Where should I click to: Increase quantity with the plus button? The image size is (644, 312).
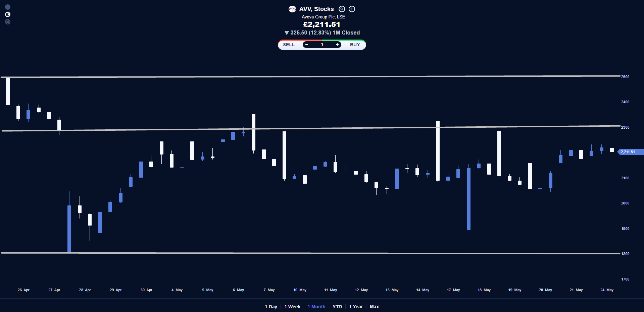(x=337, y=45)
